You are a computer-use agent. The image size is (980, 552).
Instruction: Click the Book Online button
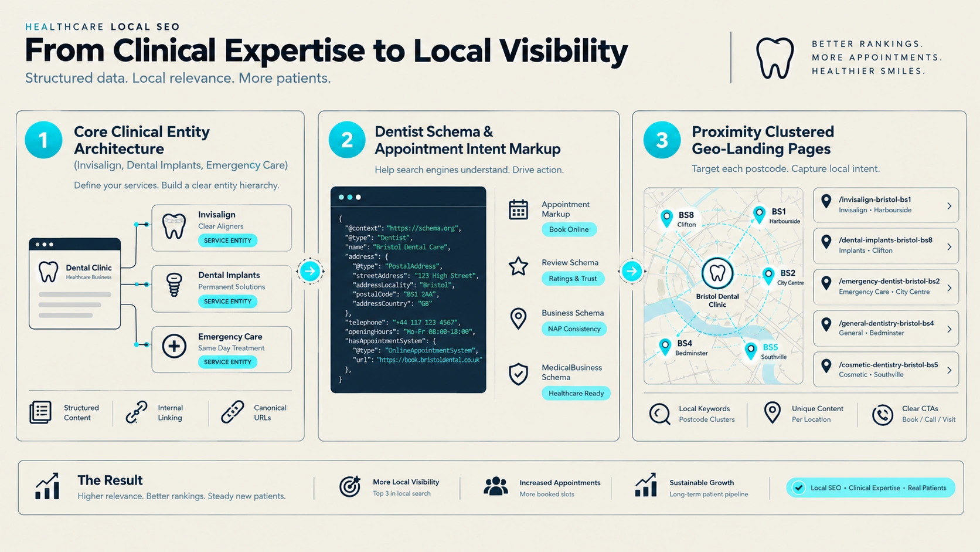click(x=569, y=229)
